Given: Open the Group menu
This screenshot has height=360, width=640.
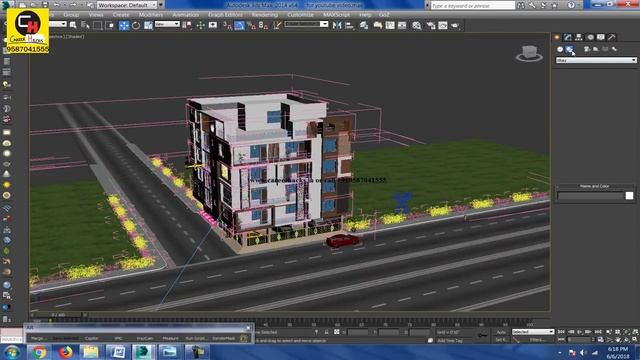Looking at the screenshot, I should pos(71,15).
